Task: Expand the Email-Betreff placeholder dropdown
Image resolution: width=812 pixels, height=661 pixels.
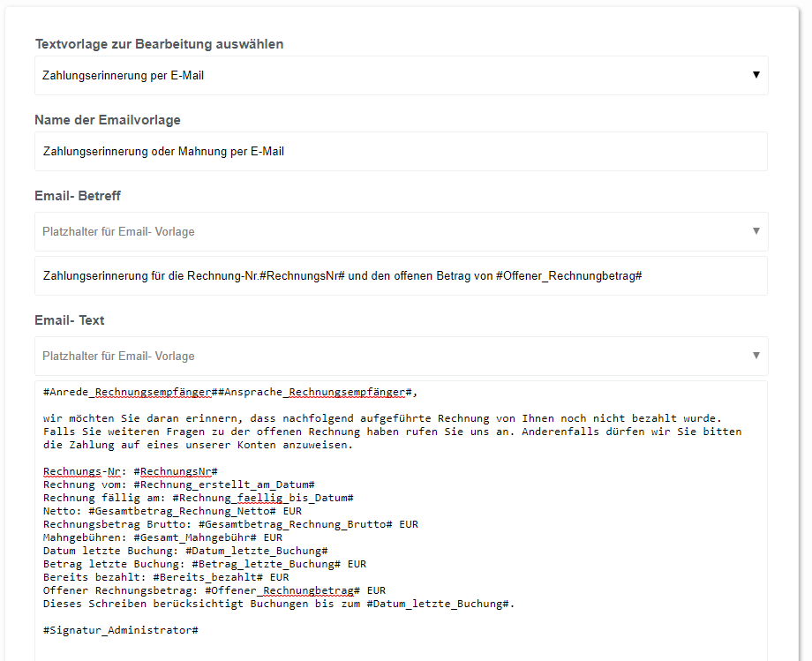Action: 402,231
